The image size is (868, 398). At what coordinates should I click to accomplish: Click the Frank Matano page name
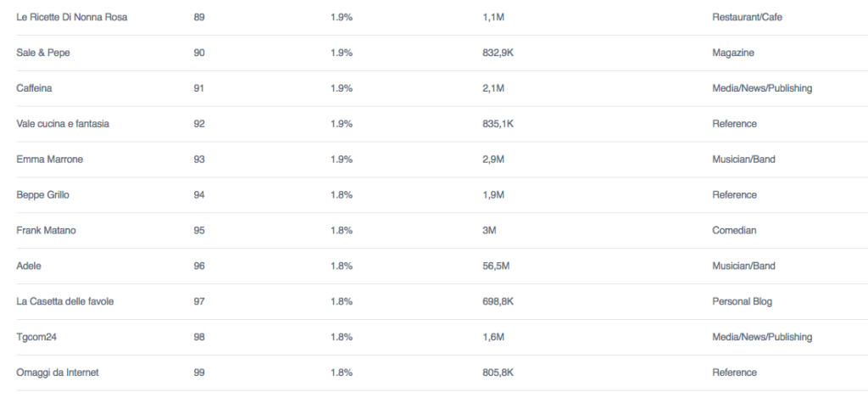click(x=46, y=230)
